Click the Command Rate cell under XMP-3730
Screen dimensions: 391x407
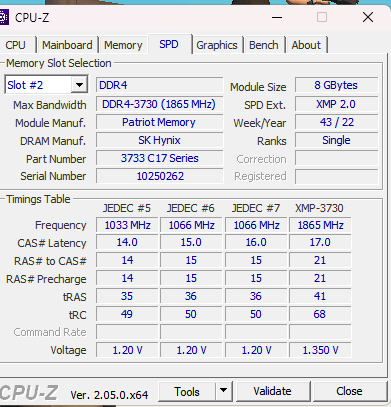[x=320, y=332]
